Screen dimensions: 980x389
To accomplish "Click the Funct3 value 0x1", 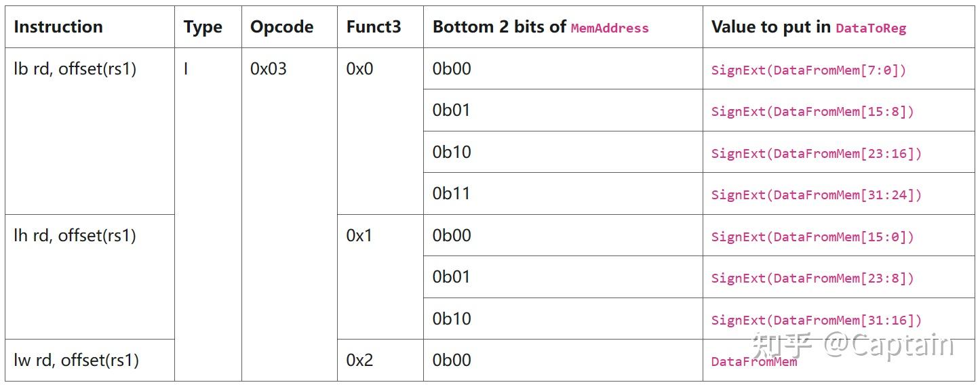I will point(359,236).
